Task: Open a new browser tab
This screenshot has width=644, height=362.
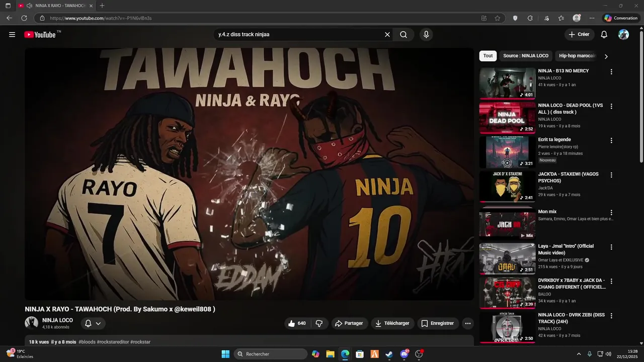Action: point(102,6)
